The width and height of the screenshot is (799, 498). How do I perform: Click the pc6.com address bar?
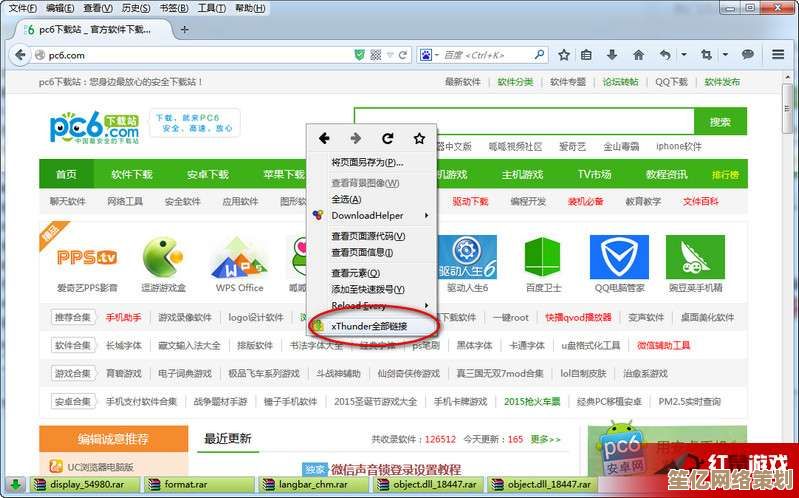(x=180, y=55)
